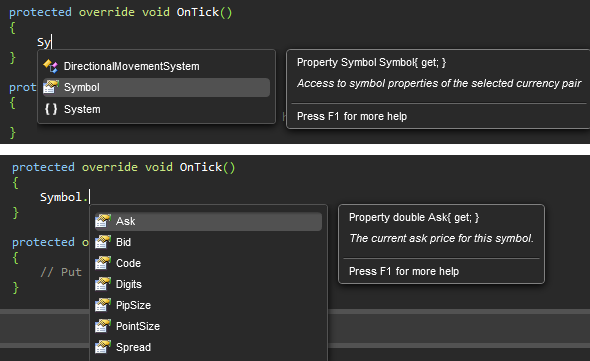Pick System from the completion list

click(156, 109)
